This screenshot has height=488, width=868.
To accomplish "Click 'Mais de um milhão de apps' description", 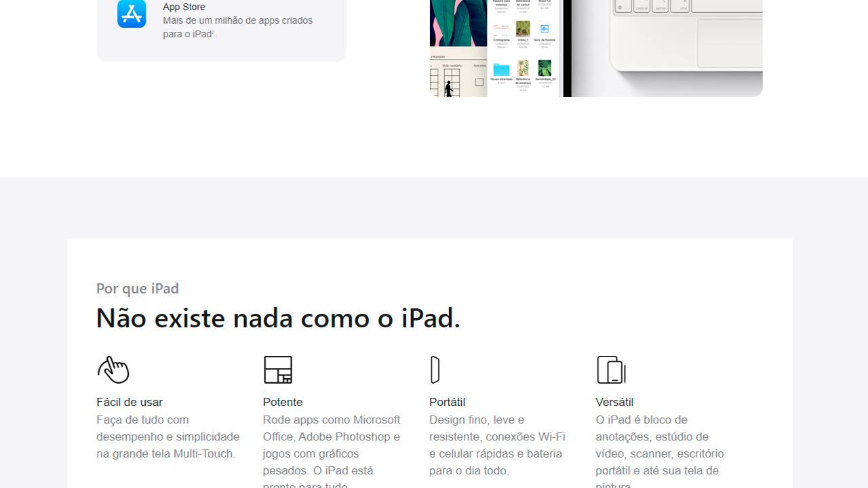I will pyautogui.click(x=237, y=27).
